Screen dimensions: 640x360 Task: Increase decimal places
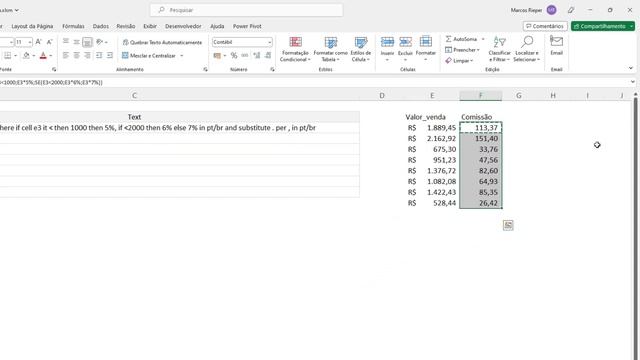257,56
